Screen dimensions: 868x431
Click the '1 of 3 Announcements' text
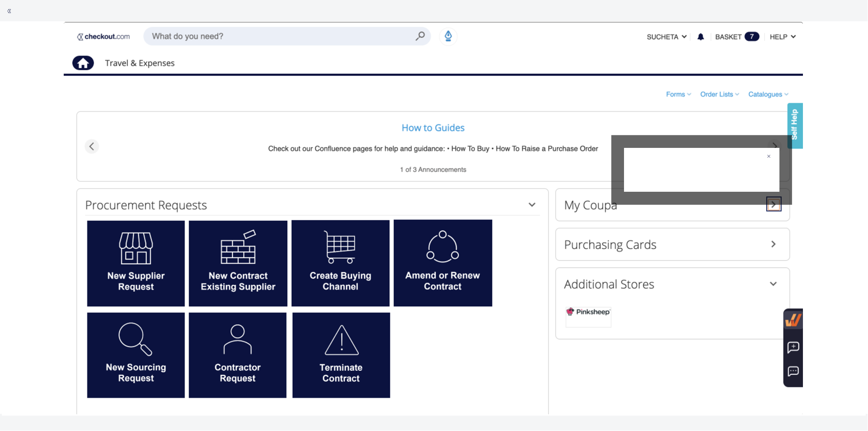(x=433, y=170)
